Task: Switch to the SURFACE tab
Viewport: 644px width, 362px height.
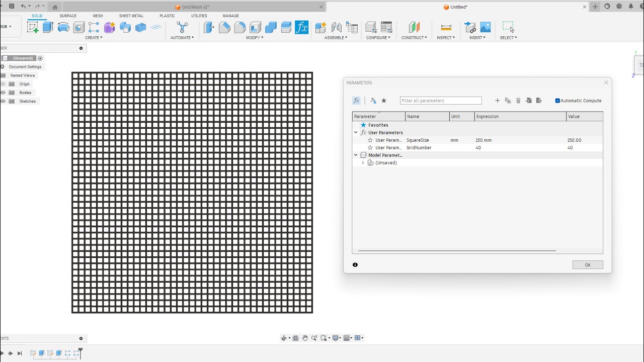Action: 68,16
